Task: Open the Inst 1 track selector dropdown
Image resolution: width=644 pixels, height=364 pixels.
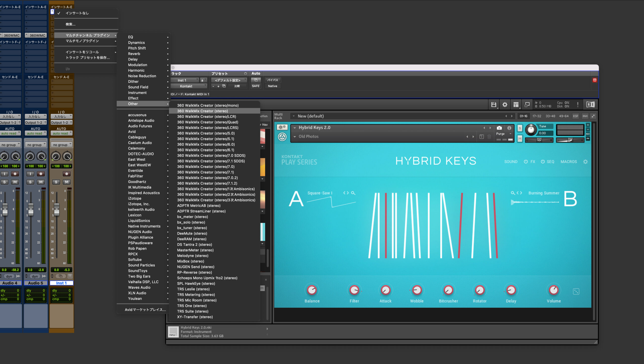Action: pyautogui.click(x=185, y=80)
